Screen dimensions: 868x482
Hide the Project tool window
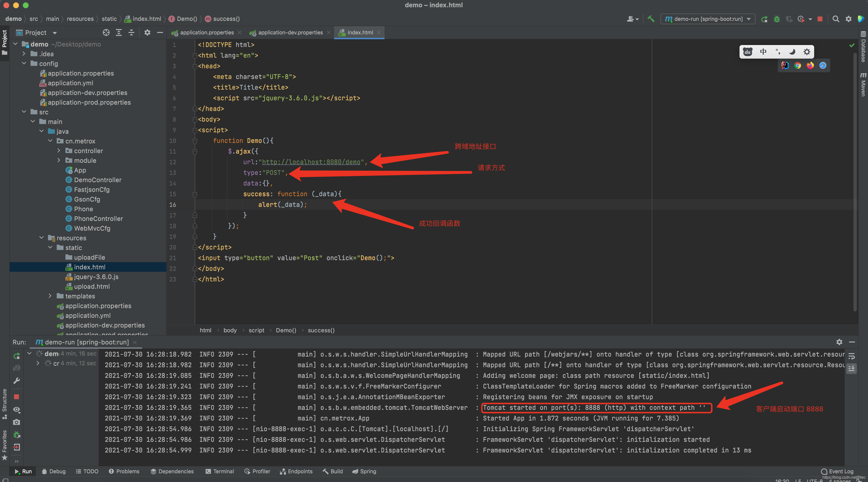click(x=160, y=32)
